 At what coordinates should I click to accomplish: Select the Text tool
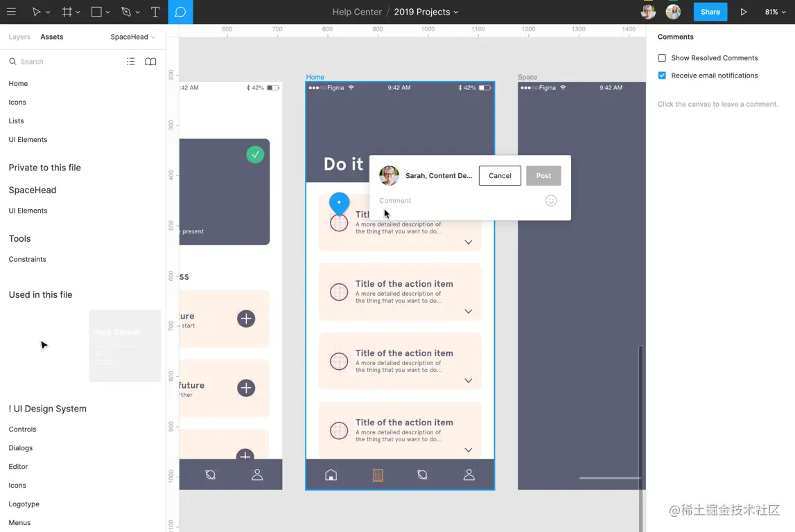pos(155,12)
